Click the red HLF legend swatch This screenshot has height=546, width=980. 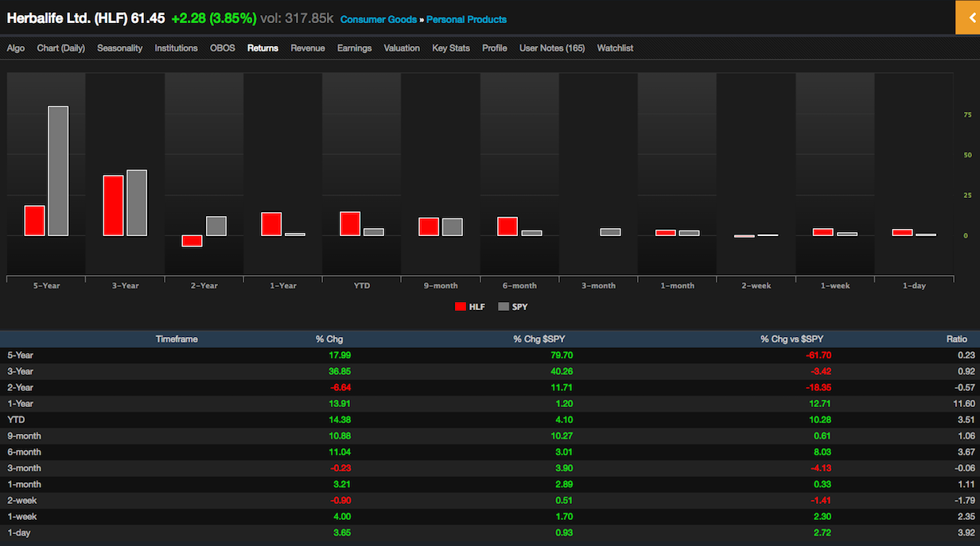(x=460, y=307)
